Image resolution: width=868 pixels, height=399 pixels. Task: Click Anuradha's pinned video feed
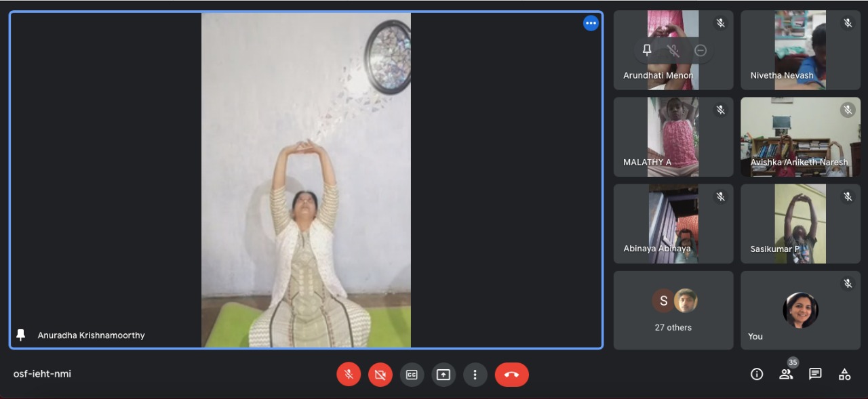(x=306, y=180)
